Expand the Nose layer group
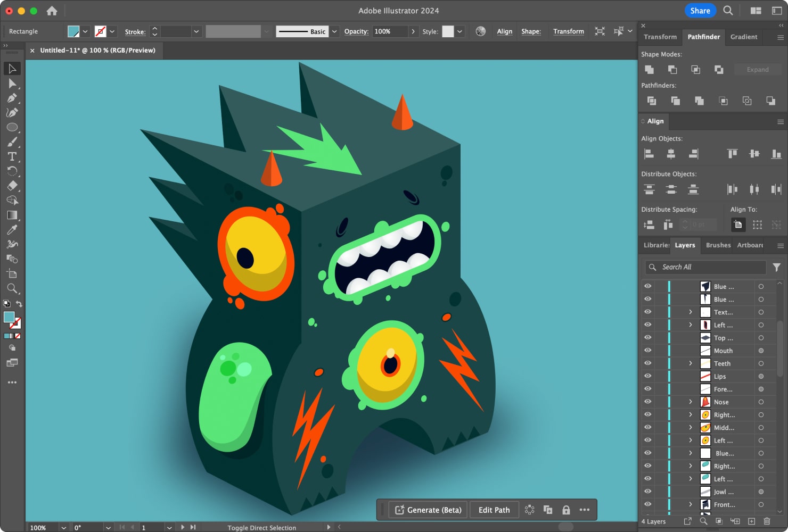The height and width of the screenshot is (532, 788). click(691, 402)
